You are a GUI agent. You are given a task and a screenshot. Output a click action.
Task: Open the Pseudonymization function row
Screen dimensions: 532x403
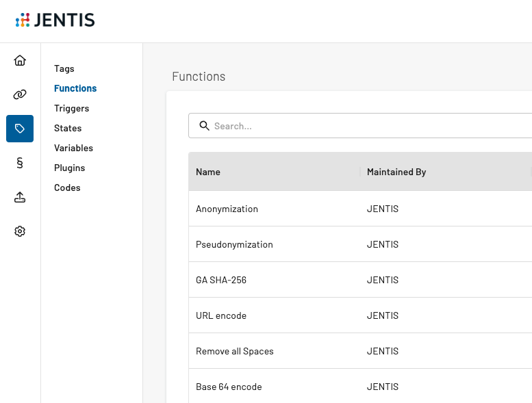point(360,244)
